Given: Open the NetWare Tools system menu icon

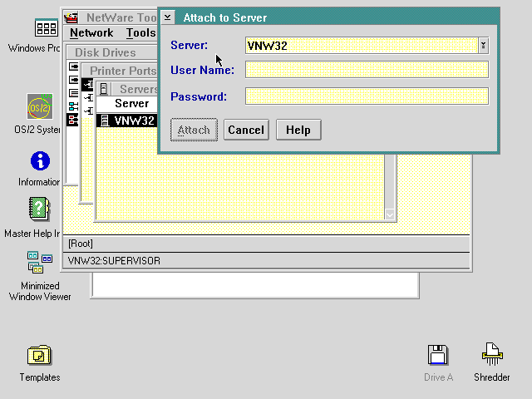Looking at the screenshot, I should 71,17.
